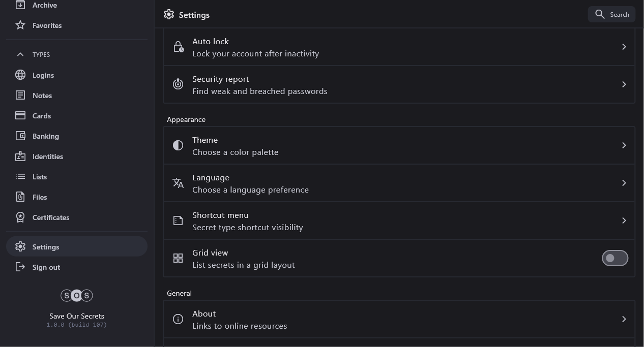Click the Certificates ribbon icon

click(20, 217)
